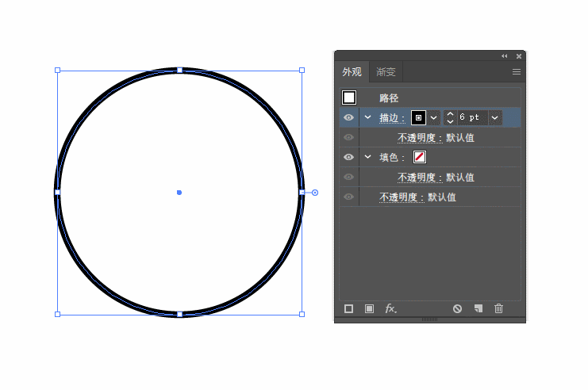The width and height of the screenshot is (588, 390).
Task: Switch to the 外观 tab
Action: point(352,72)
